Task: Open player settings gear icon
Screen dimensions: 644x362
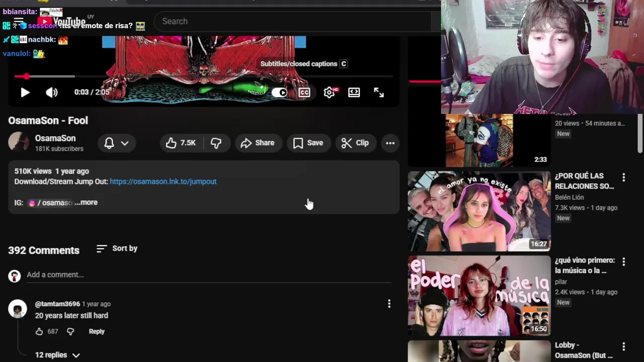Action: pyautogui.click(x=329, y=93)
